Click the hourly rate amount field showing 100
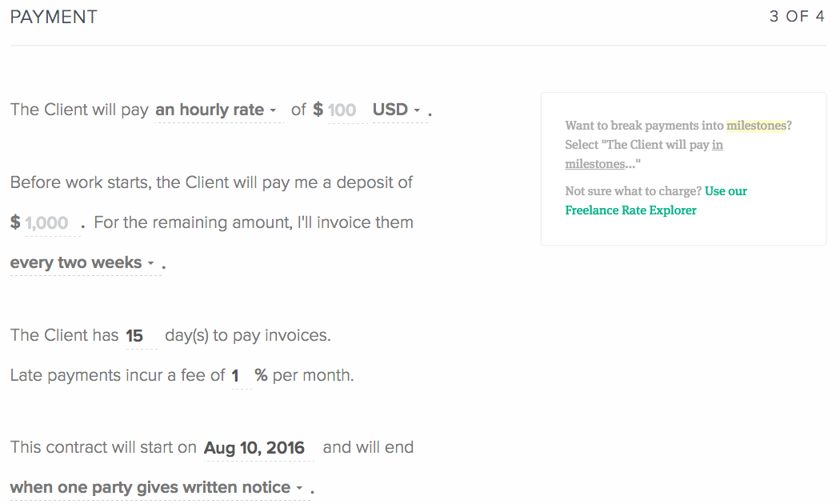The image size is (840, 504). [x=342, y=110]
